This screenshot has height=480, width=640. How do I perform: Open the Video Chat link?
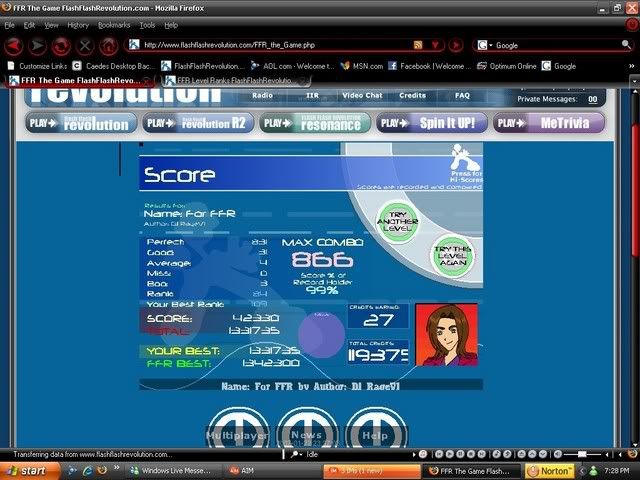click(362, 95)
